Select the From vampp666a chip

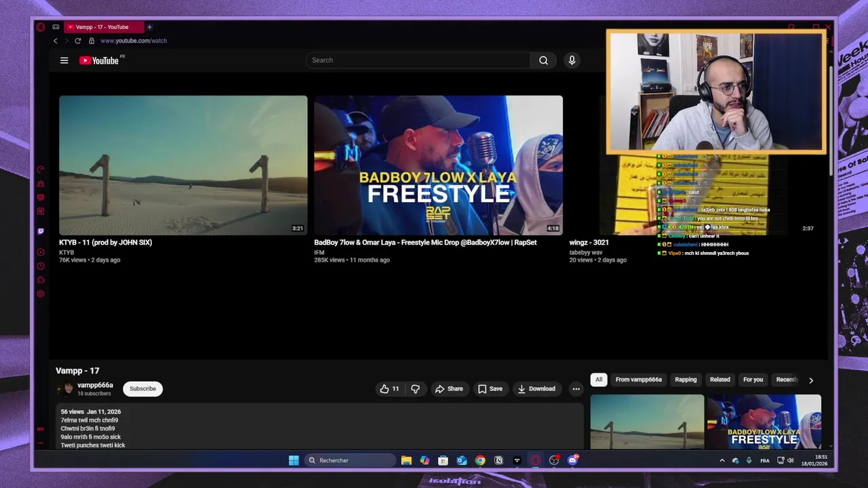click(x=639, y=380)
